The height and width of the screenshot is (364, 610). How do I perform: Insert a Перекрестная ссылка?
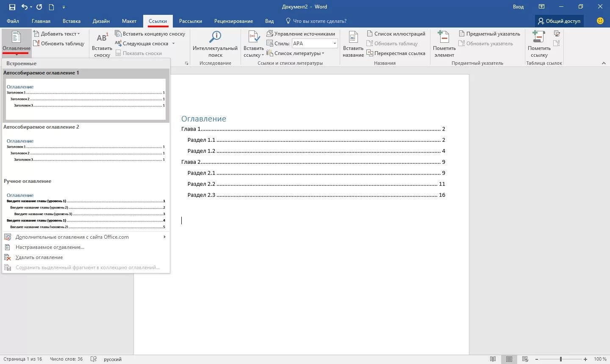click(x=396, y=53)
